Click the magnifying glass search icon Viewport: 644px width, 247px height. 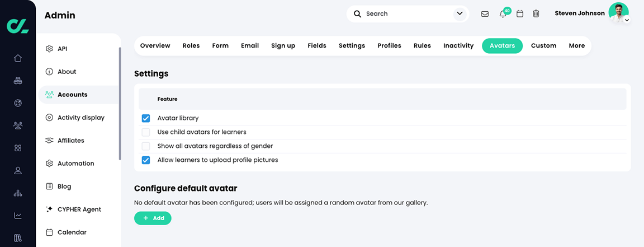358,13
